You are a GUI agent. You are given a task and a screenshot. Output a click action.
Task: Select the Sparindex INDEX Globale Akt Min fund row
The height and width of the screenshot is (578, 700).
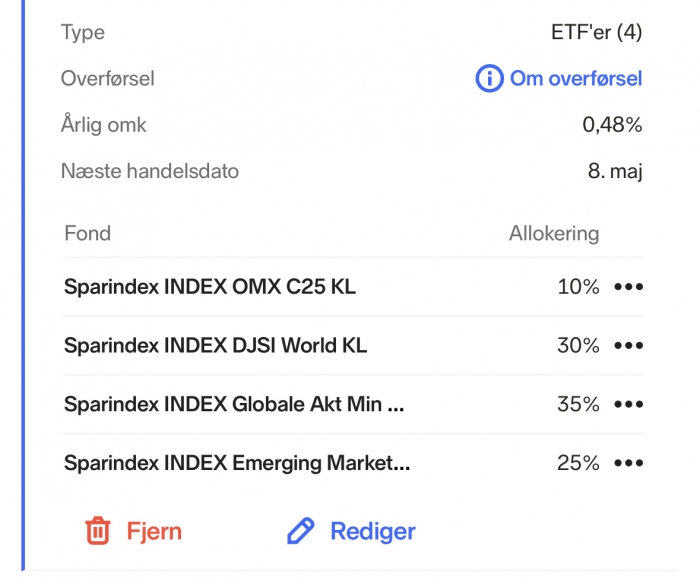point(352,404)
